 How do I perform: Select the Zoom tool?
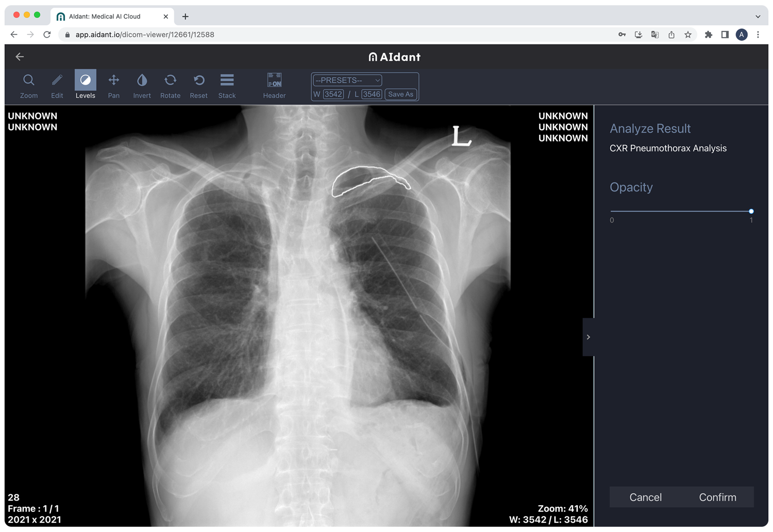(x=28, y=85)
